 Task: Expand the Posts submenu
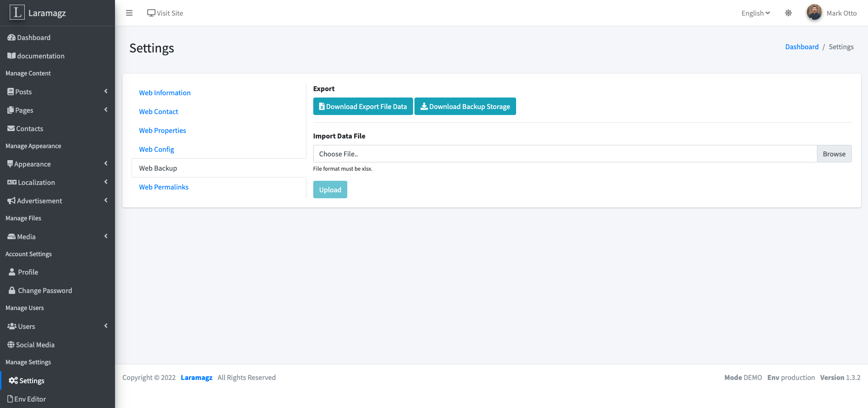[106, 92]
